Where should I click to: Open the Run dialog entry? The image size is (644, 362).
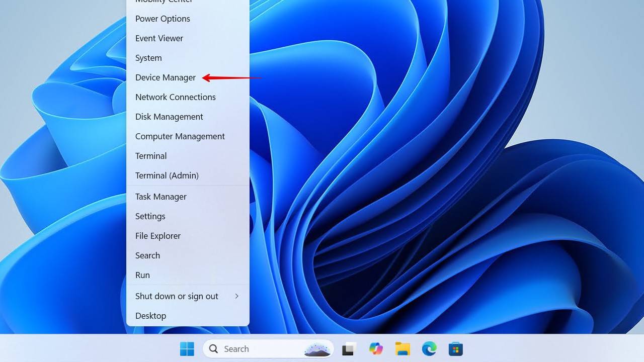142,275
